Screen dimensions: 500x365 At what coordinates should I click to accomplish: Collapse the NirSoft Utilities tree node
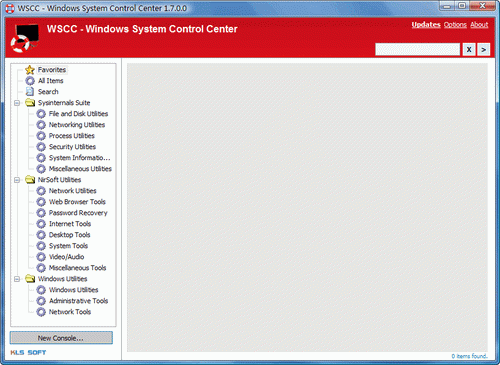click(17, 180)
